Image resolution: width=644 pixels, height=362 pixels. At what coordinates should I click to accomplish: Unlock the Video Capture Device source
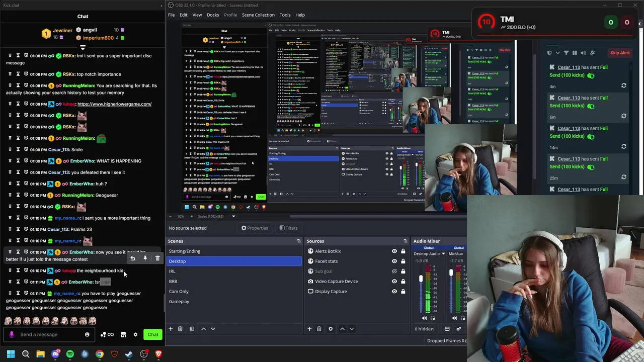pos(403,282)
